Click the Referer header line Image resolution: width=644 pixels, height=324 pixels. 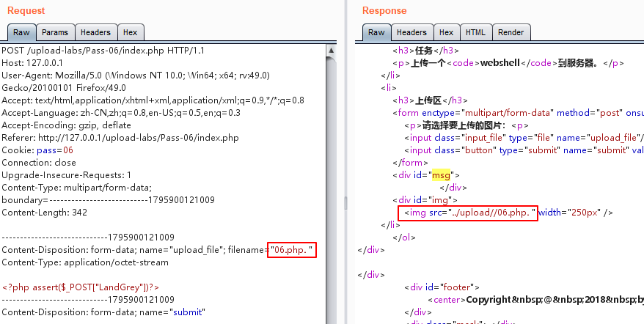pos(120,138)
